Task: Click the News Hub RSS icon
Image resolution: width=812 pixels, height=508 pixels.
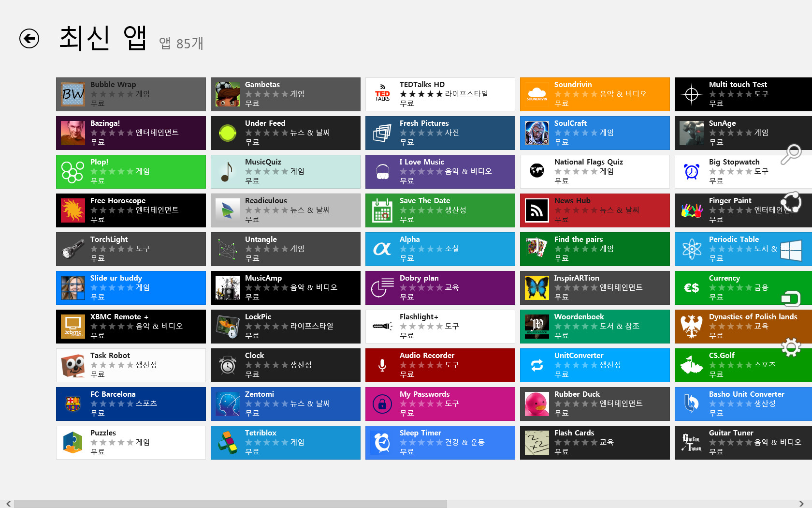Action: tap(537, 210)
